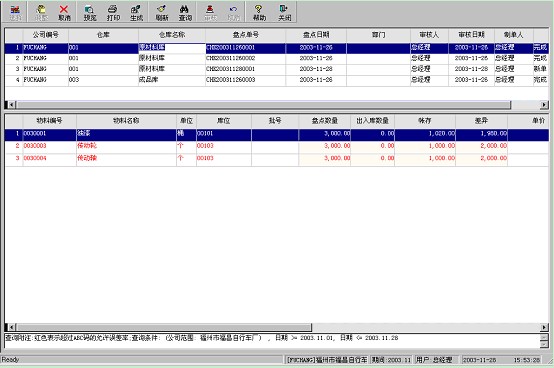Click the 物料名称 column header
Screen dimensions: 554x368
pyautogui.click(x=126, y=121)
